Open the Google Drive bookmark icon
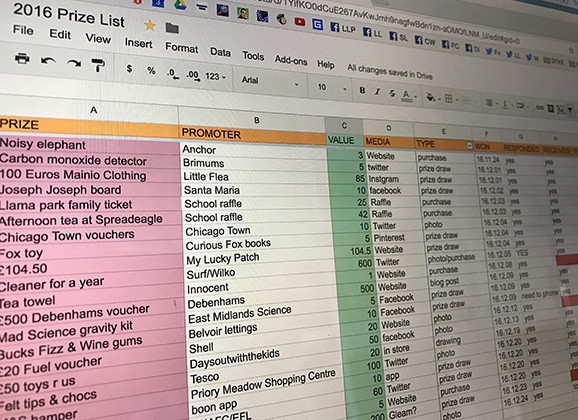The width and height of the screenshot is (578, 420). 180,4
